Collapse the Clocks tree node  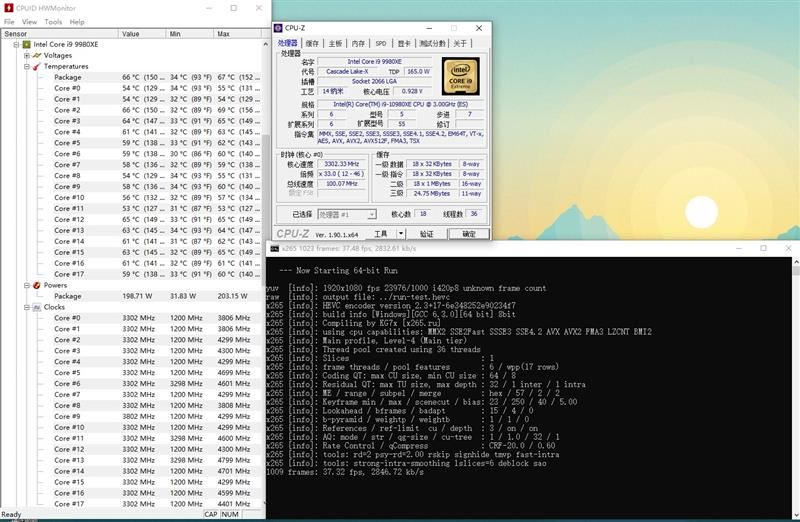coord(27,307)
